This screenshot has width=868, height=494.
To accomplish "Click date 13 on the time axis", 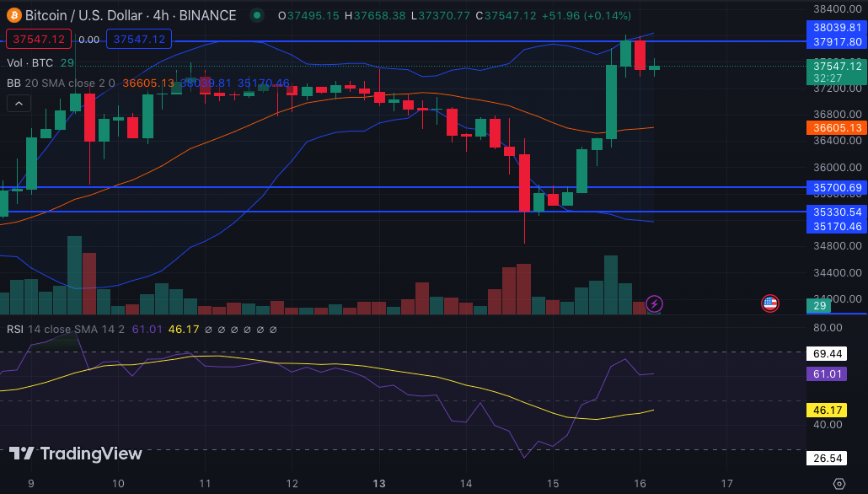I will [x=379, y=484].
